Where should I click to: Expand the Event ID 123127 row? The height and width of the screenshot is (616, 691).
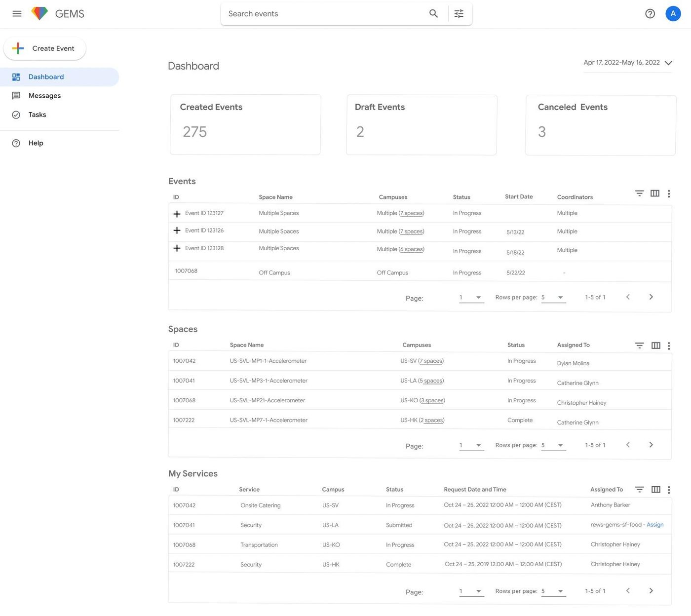177,214
